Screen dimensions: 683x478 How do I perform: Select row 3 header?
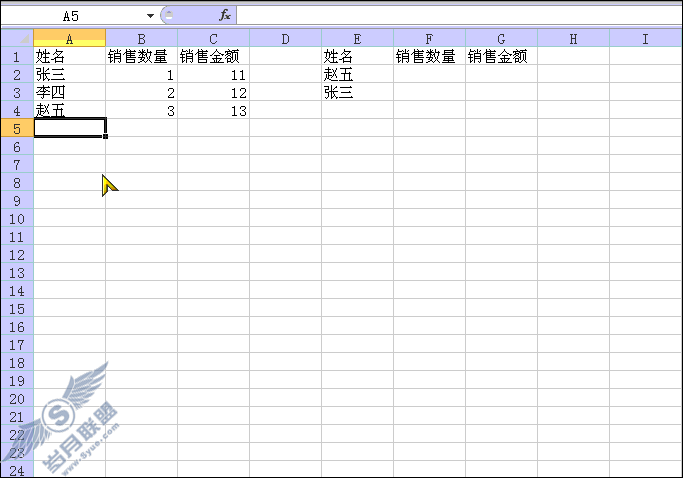pyautogui.click(x=17, y=92)
